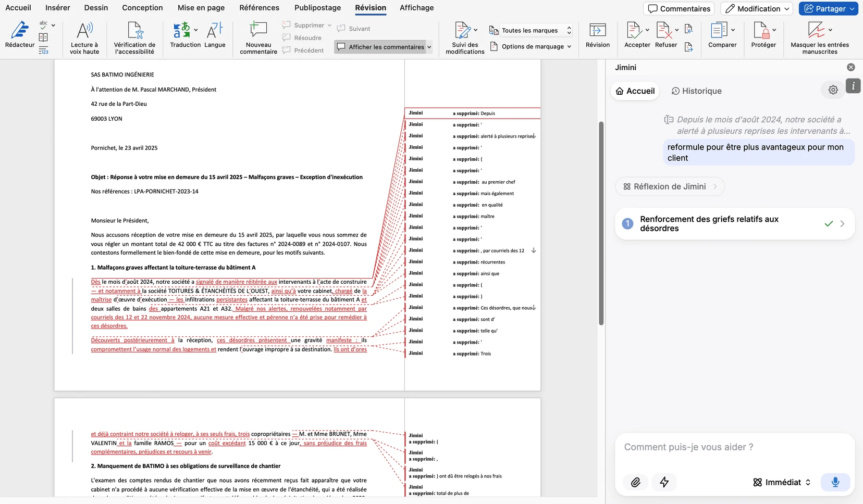Open the Comparer documents tool

pyautogui.click(x=722, y=34)
